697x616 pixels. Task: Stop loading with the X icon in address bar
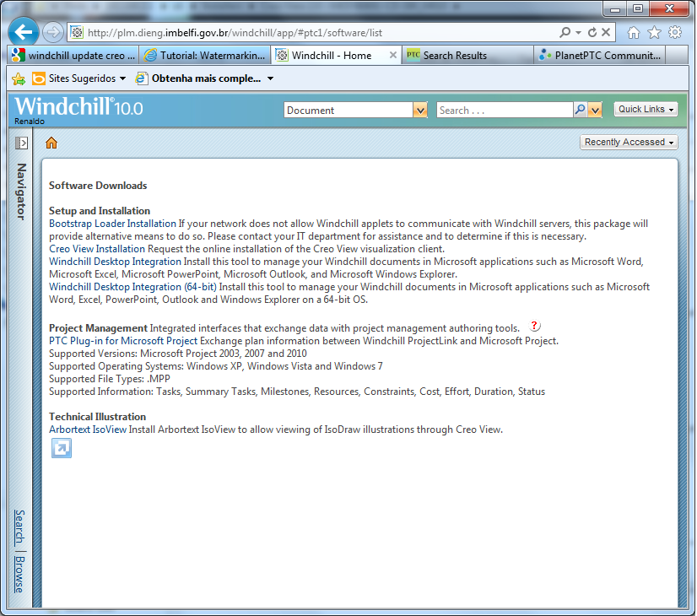tap(605, 32)
